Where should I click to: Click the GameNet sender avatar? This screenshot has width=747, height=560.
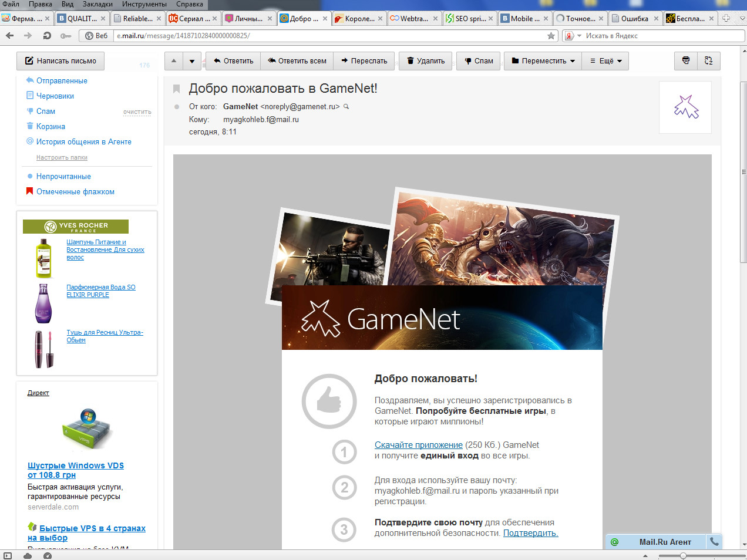[x=685, y=107]
